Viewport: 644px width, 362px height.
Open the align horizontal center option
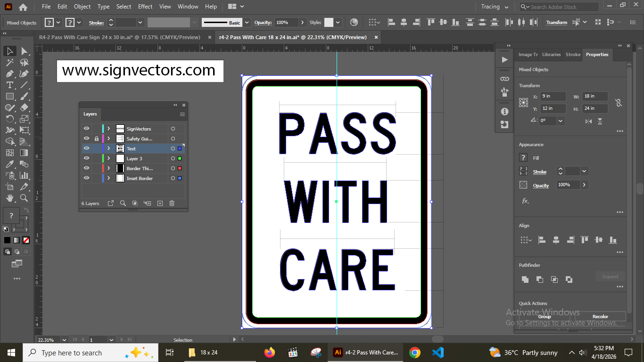click(x=556, y=240)
